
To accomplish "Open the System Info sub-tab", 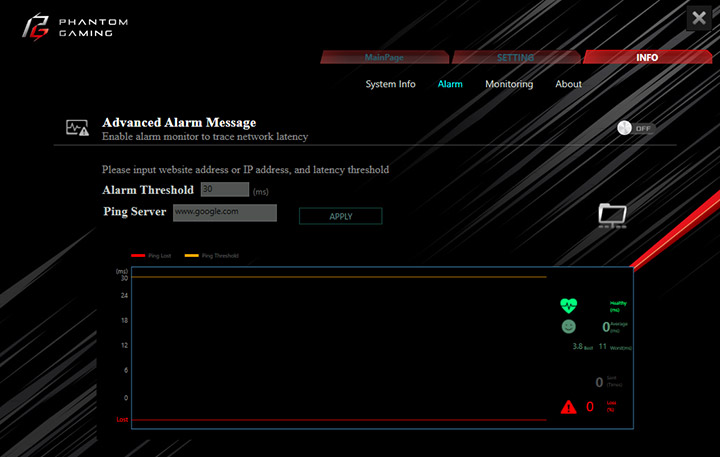I will tap(390, 84).
